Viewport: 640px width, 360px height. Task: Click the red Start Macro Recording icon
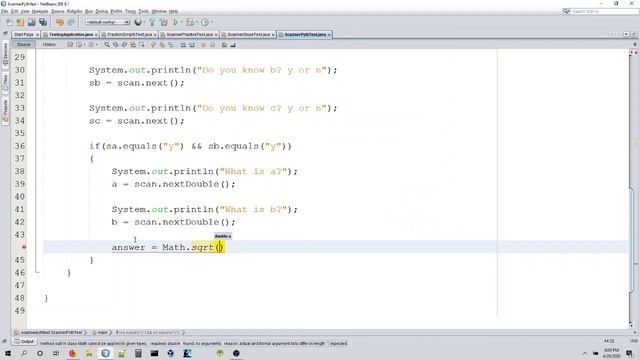click(x=204, y=44)
